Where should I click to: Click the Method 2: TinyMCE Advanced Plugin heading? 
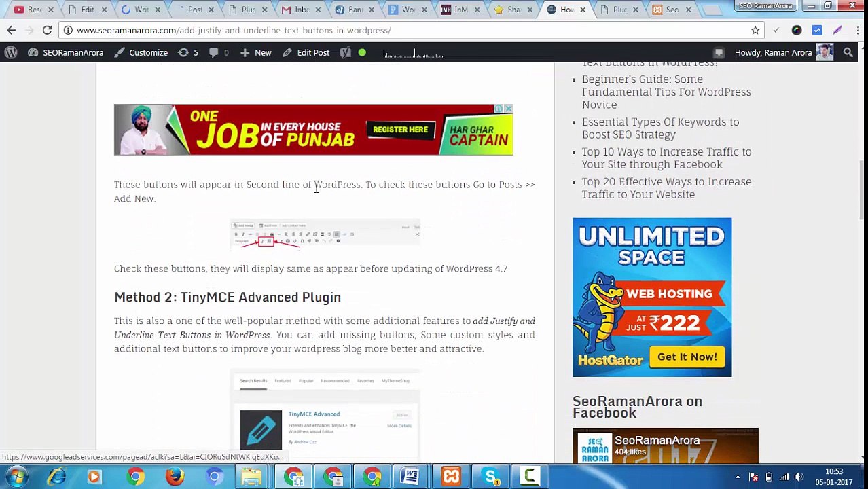(x=228, y=297)
